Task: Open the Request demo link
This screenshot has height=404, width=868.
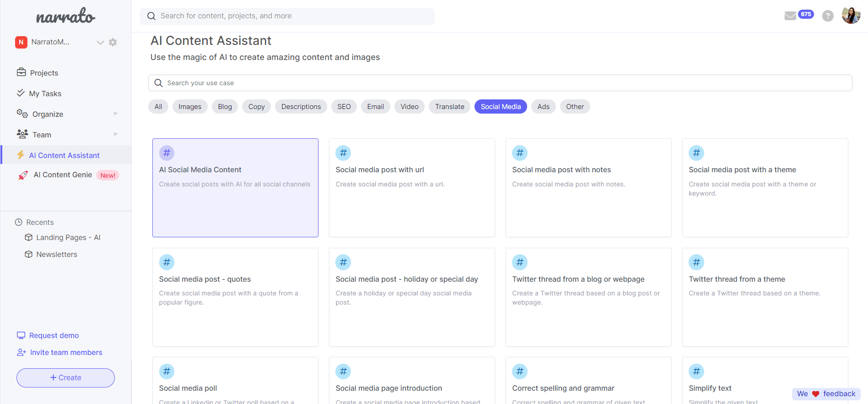Action: [54, 335]
